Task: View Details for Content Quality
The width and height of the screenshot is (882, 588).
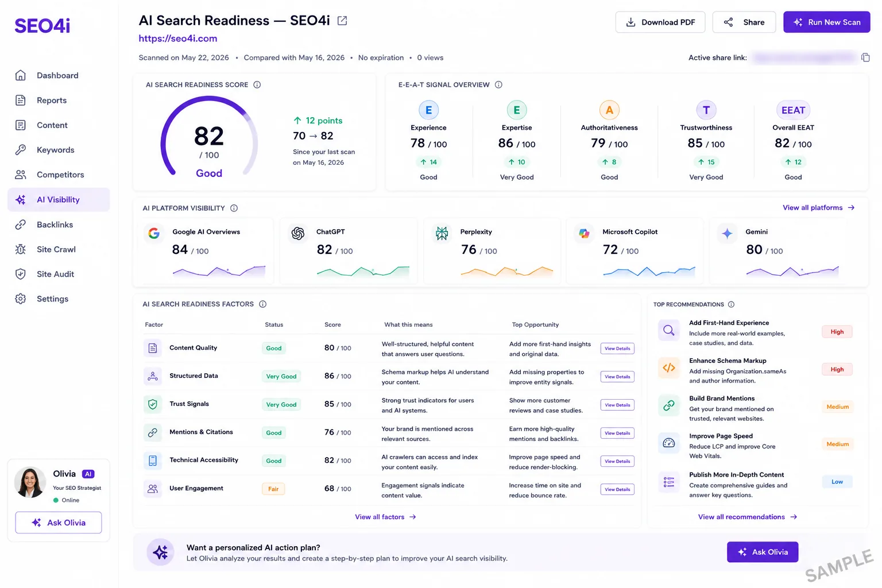Action: click(x=617, y=349)
